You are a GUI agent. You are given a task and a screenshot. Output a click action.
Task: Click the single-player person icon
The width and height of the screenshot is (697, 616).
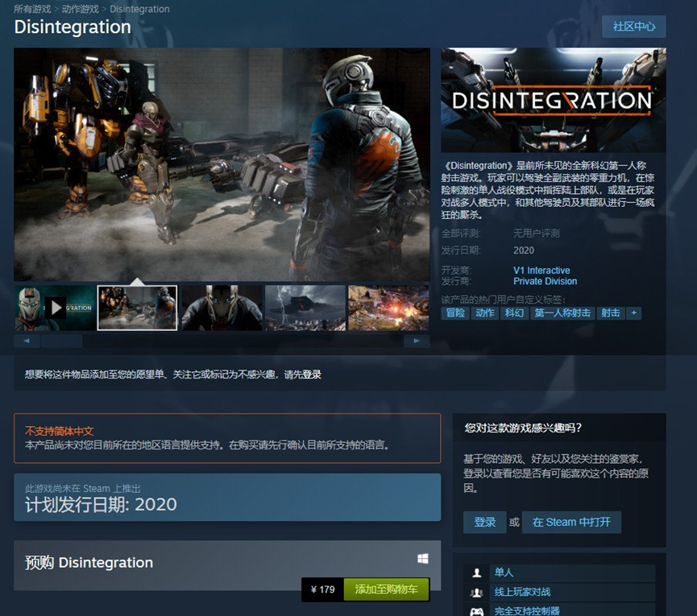[476, 573]
